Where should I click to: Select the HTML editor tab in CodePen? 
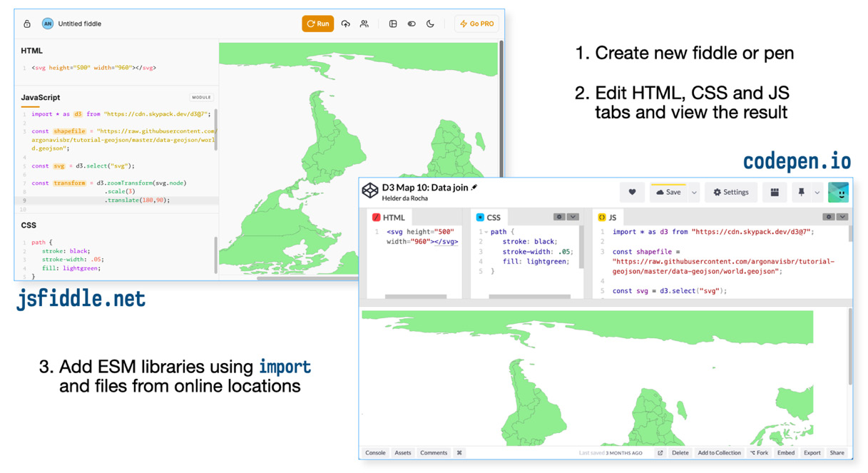pyautogui.click(x=390, y=217)
